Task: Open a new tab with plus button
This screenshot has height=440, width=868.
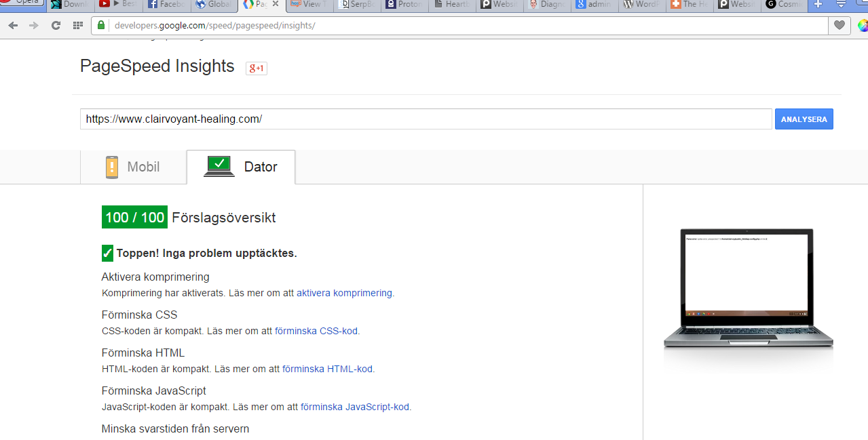Action: click(818, 4)
